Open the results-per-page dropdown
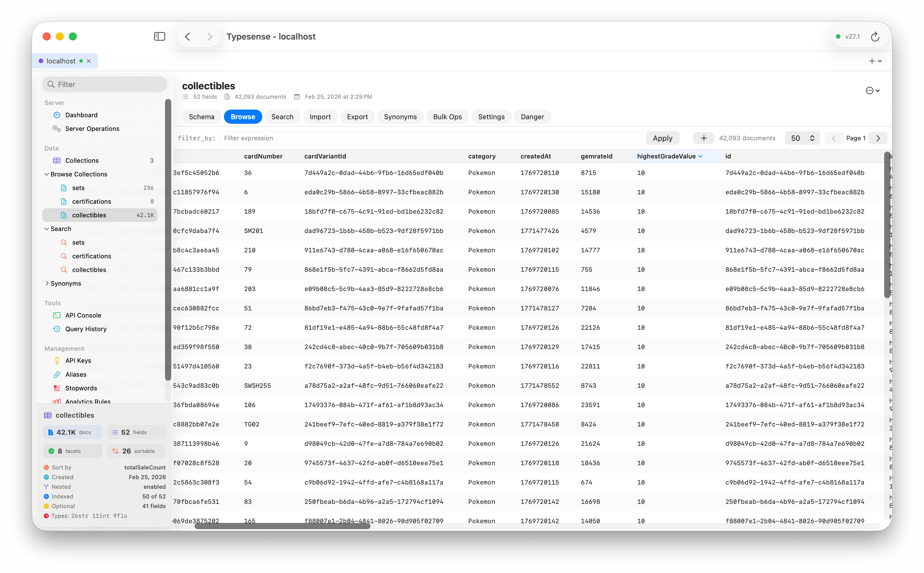This screenshot has width=924, height=573. point(802,138)
